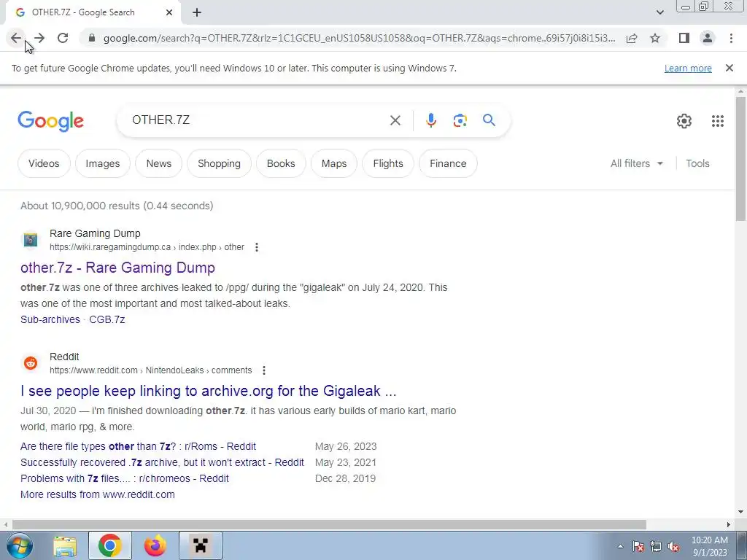Click the Reddit favicon
The height and width of the screenshot is (560, 747).
click(x=31, y=363)
